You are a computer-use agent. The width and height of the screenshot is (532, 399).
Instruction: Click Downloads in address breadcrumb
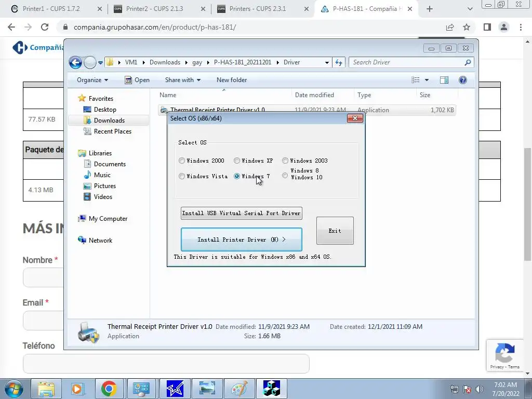pos(165,62)
